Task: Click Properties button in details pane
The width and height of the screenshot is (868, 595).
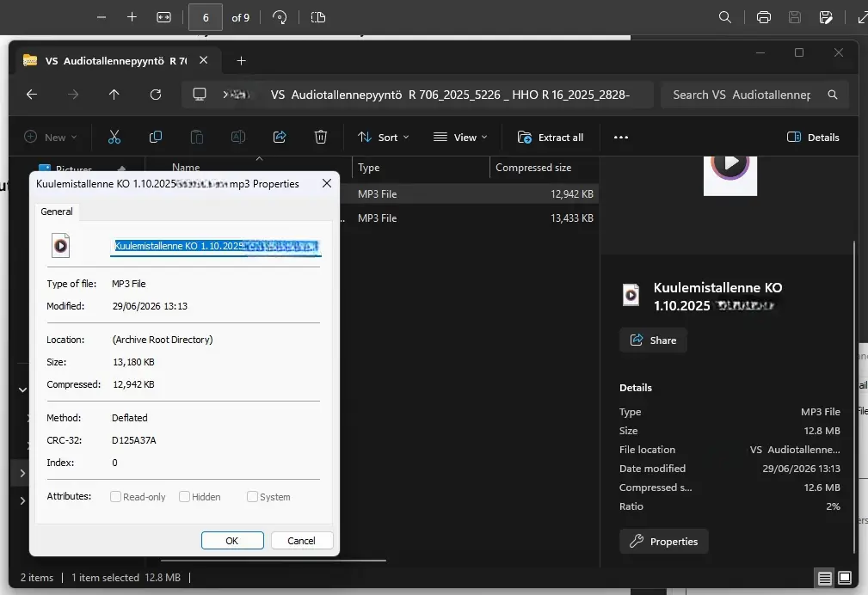Action: tap(664, 542)
